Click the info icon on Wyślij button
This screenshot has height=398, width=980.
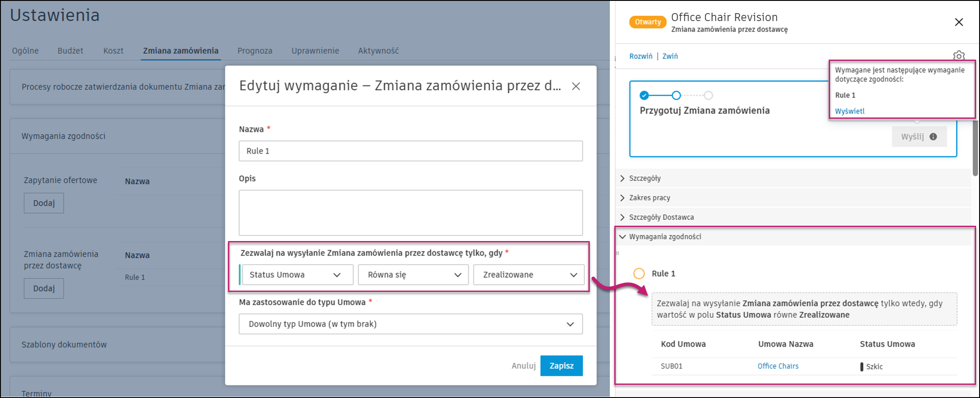(933, 137)
